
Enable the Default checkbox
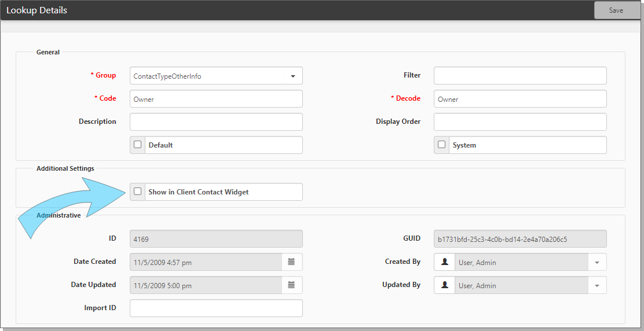(x=138, y=145)
